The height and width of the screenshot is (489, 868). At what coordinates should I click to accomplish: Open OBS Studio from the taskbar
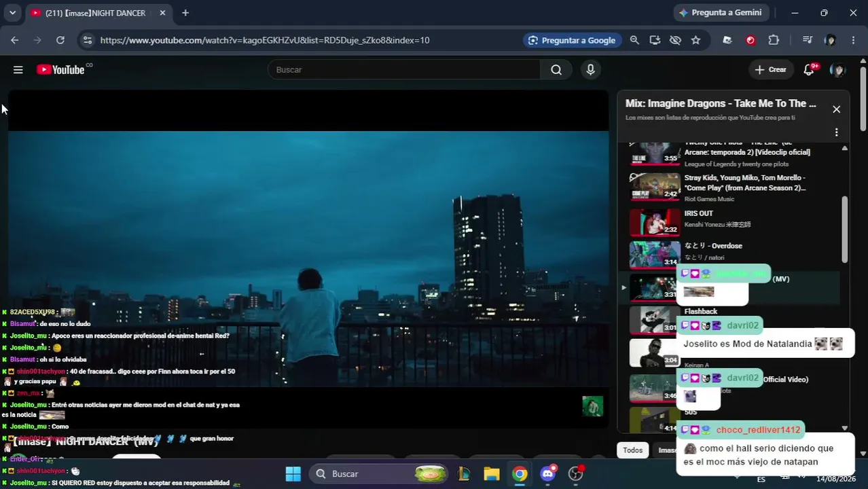pos(576,473)
